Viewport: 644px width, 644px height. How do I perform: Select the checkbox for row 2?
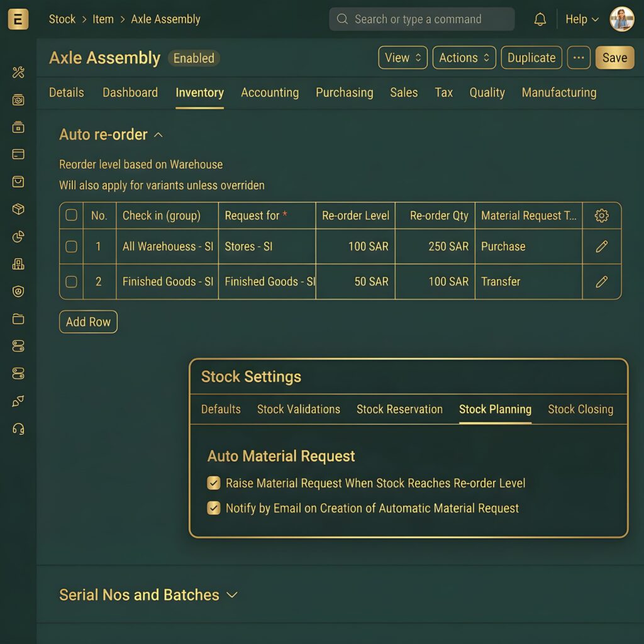72,282
